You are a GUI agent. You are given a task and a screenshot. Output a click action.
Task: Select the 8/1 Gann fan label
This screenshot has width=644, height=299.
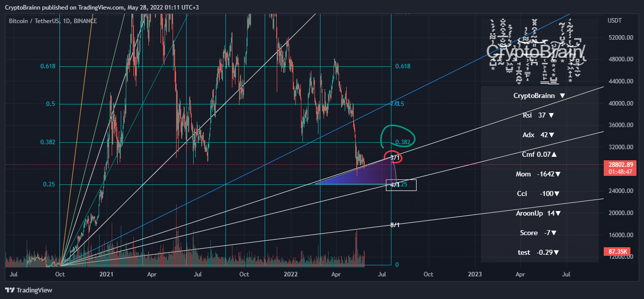pyautogui.click(x=395, y=225)
